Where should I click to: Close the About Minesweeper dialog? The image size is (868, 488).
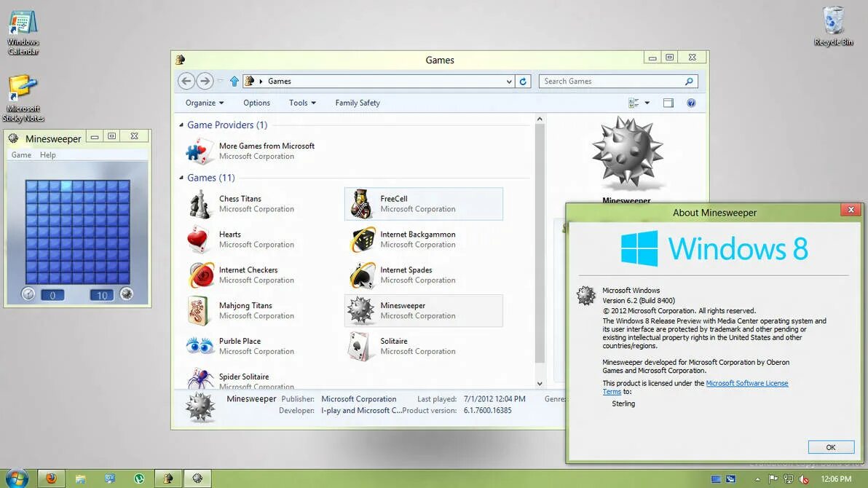851,209
